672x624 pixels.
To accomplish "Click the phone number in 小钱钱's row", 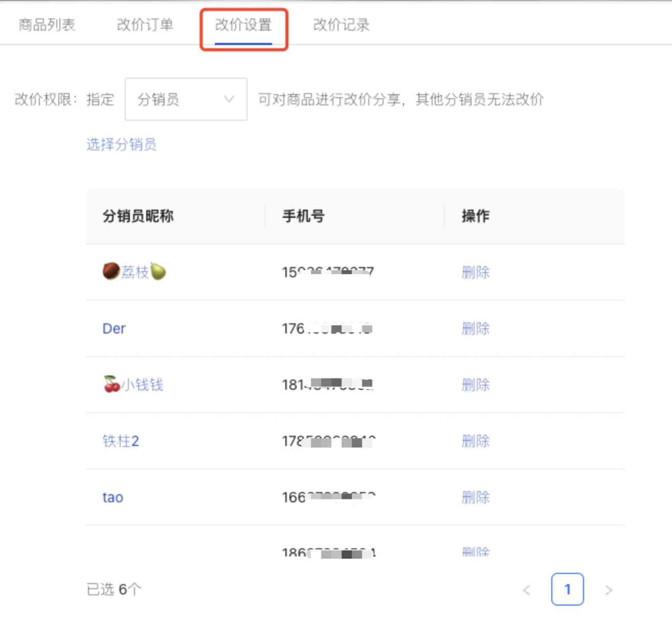I will pyautogui.click(x=327, y=384).
